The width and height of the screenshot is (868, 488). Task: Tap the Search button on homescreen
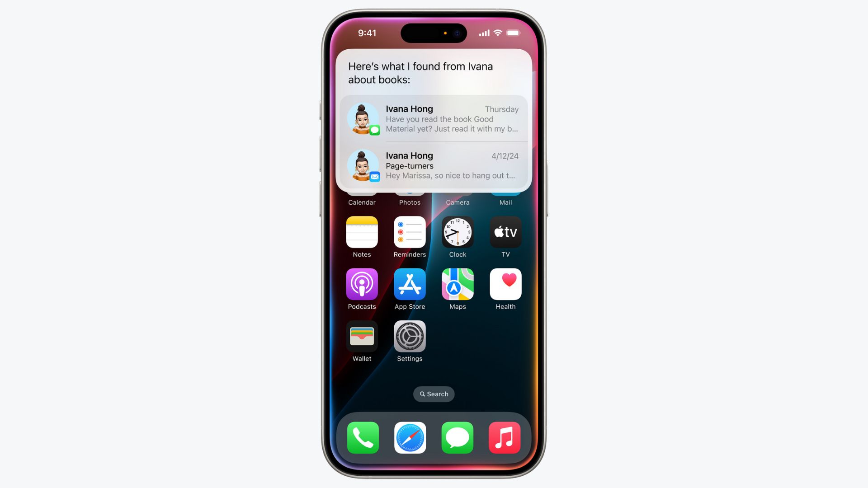click(x=434, y=394)
